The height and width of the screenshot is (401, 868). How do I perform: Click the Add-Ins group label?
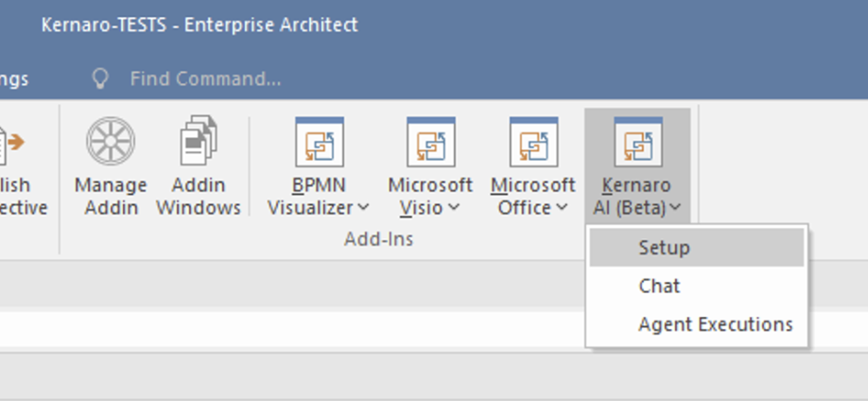pyautogui.click(x=378, y=239)
